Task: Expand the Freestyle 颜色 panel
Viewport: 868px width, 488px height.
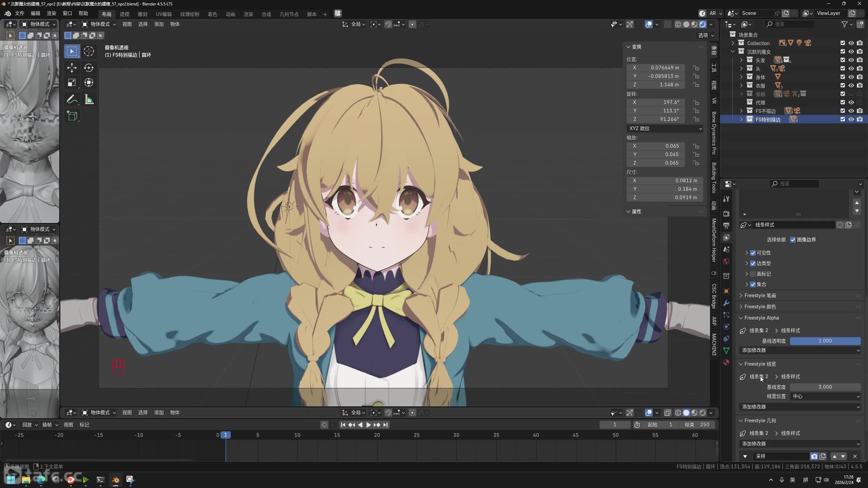Action: coord(760,307)
